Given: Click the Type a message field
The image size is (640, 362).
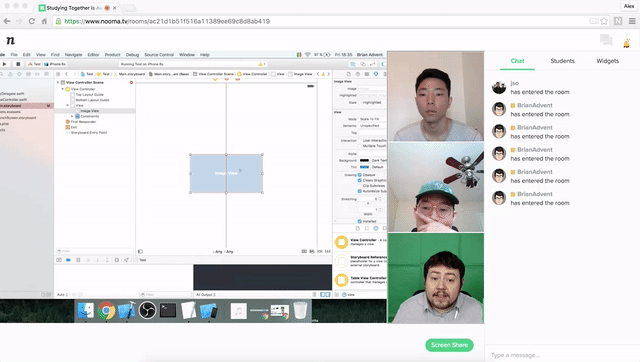Looking at the screenshot, I should click(562, 355).
